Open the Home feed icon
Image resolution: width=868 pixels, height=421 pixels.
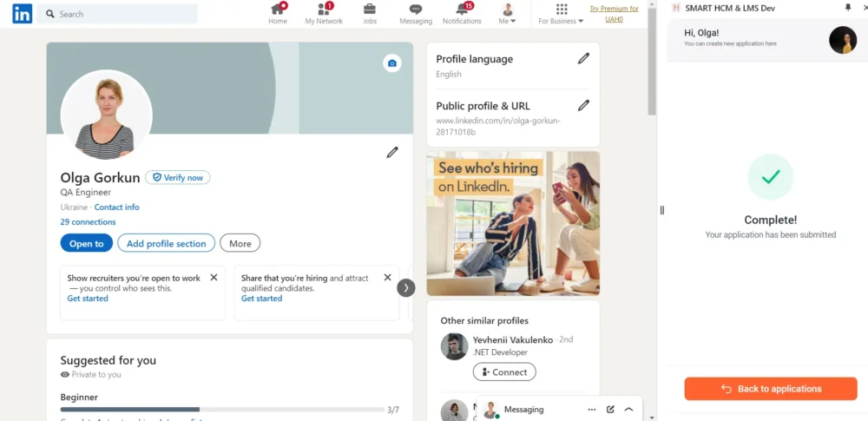point(278,10)
